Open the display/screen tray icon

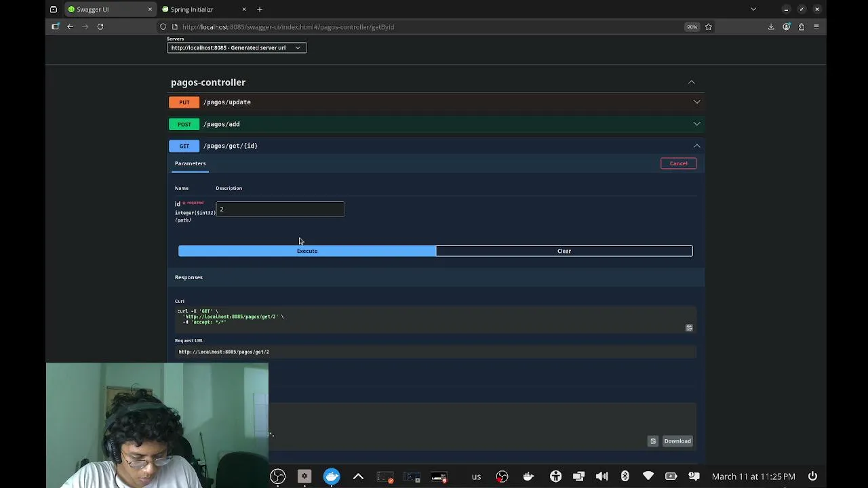(x=578, y=476)
